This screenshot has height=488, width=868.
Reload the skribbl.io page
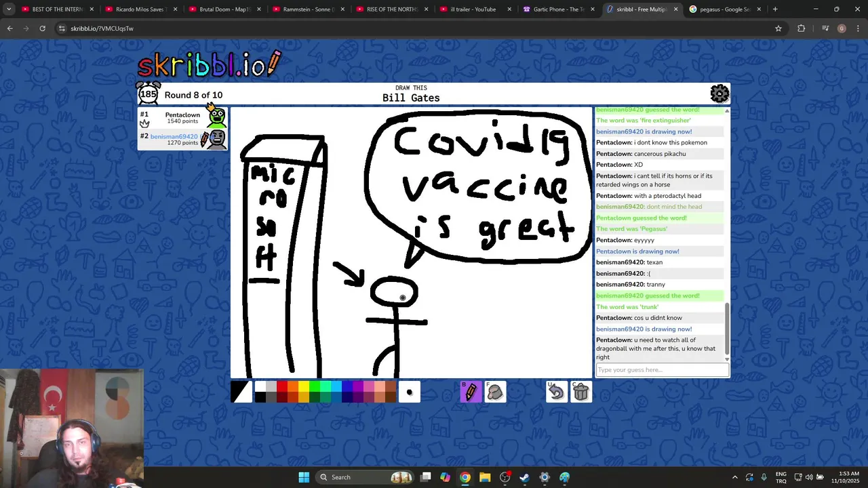point(42,28)
